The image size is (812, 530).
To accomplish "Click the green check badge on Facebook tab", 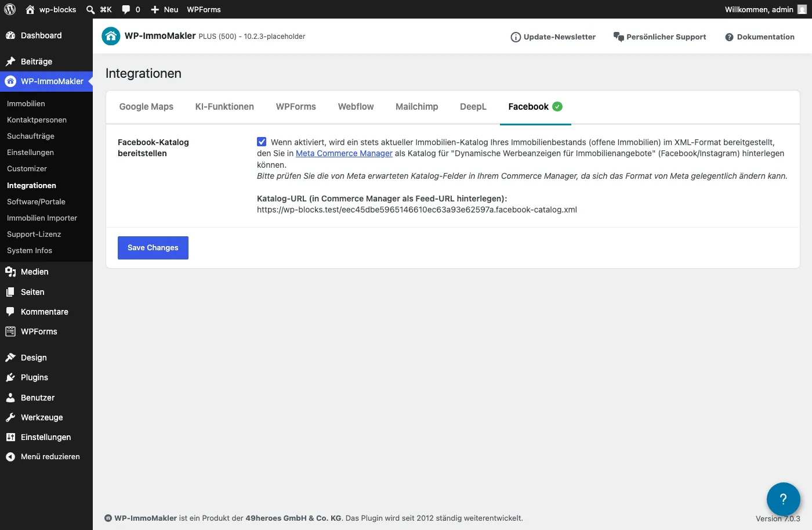I will tap(557, 106).
